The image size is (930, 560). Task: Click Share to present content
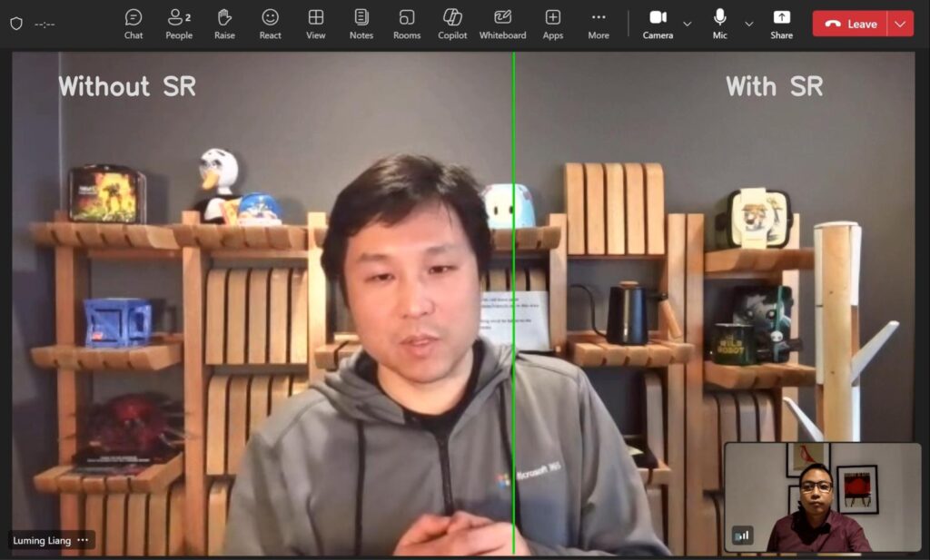(x=781, y=23)
